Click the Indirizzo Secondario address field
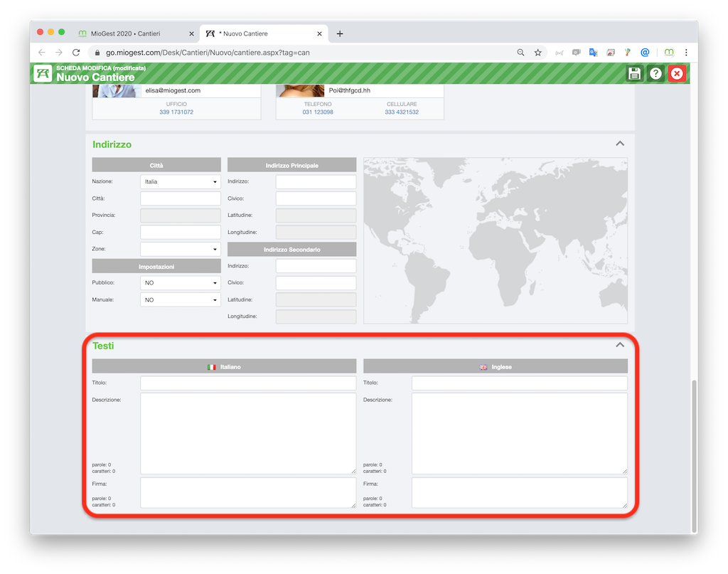728x574 pixels. point(316,265)
